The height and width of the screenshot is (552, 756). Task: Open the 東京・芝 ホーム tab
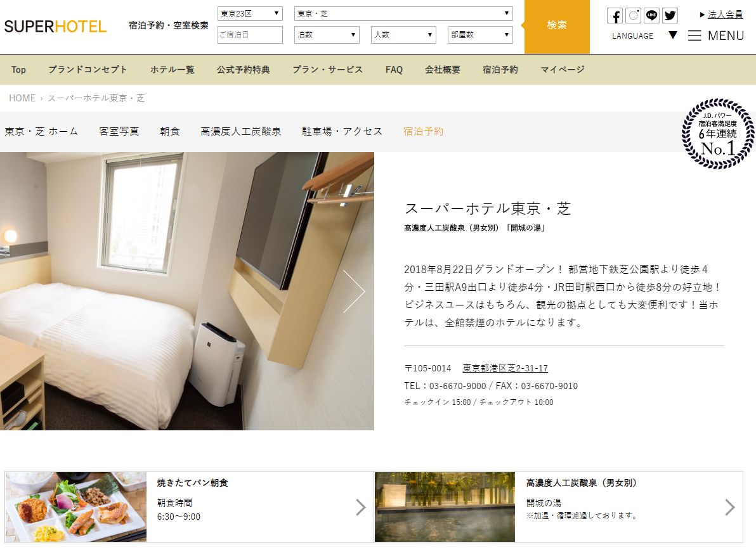[x=41, y=131]
